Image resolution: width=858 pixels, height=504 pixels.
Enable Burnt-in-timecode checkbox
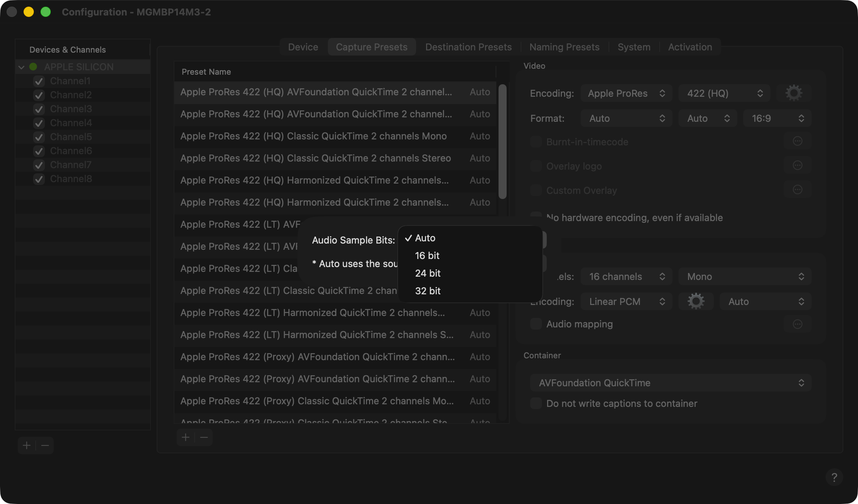point(536,142)
